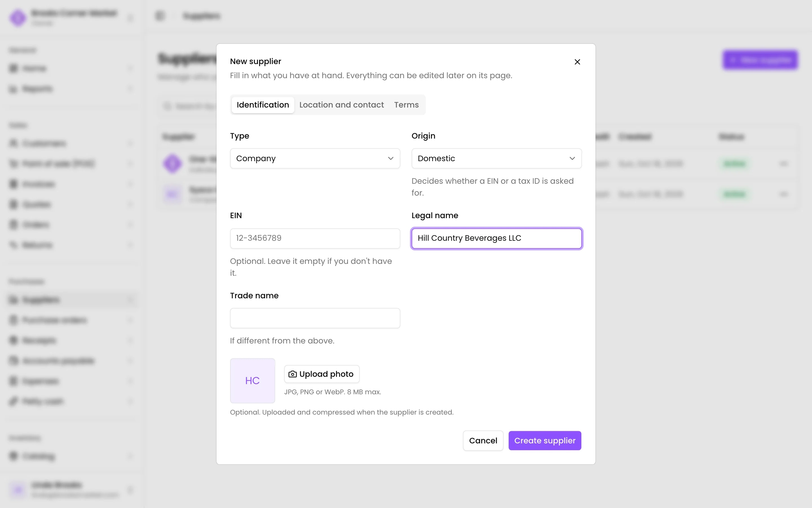
Task: Select the HC avatar placeholder thumbnail
Action: (x=252, y=381)
